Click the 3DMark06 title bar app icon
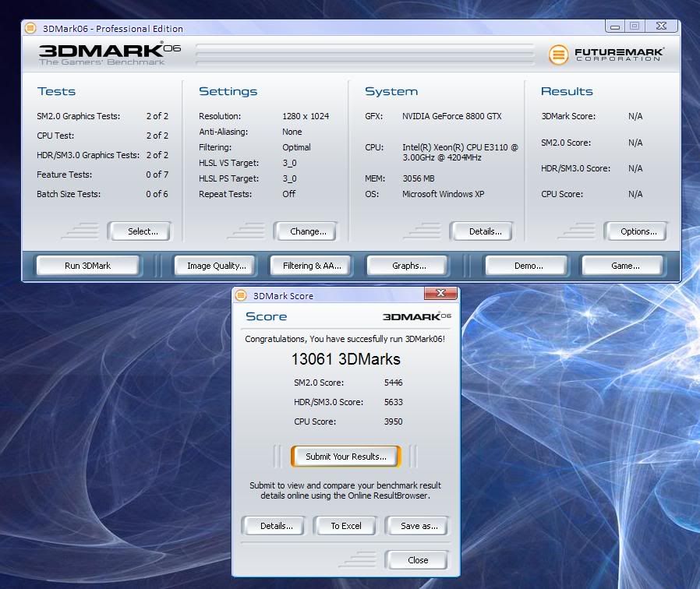 [x=30, y=28]
